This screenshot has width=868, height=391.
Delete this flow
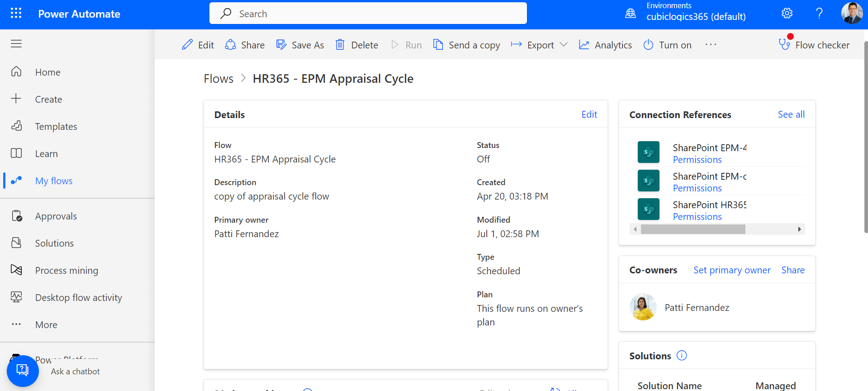(x=357, y=45)
